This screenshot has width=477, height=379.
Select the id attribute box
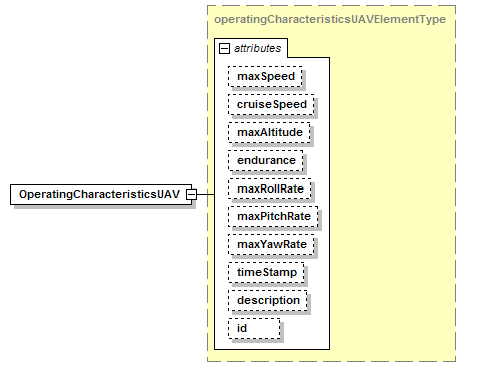pos(254,329)
